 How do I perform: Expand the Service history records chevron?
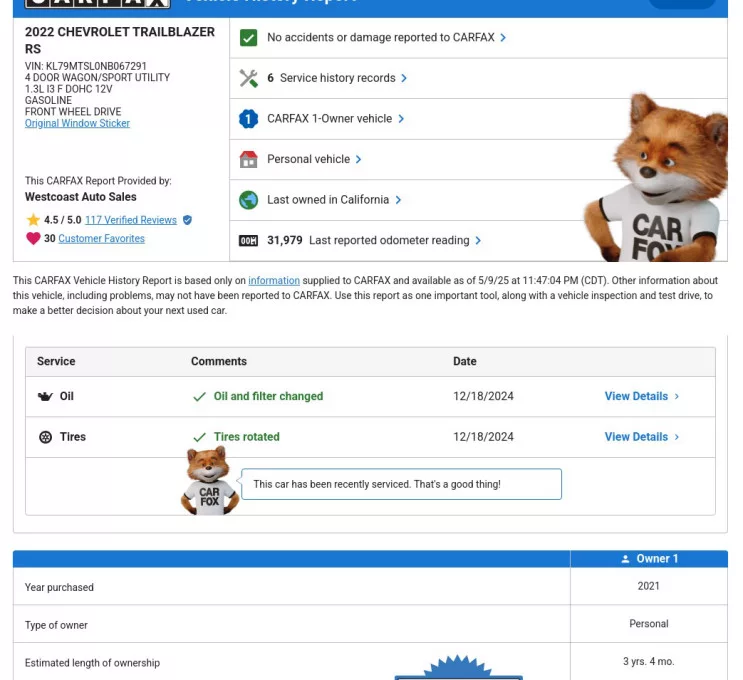click(x=404, y=78)
